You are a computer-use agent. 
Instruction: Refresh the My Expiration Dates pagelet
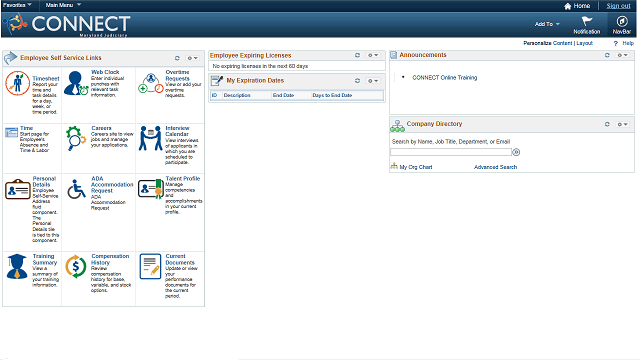[x=357, y=81]
